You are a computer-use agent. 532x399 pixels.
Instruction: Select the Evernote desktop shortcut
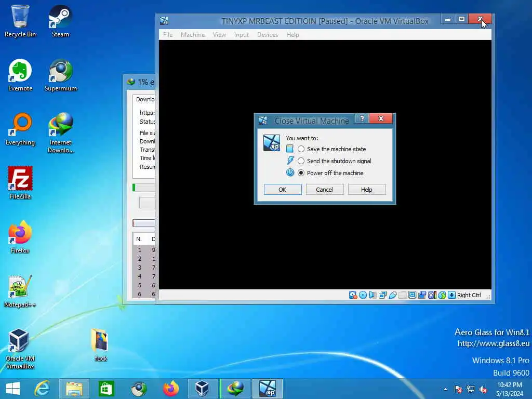[20, 75]
